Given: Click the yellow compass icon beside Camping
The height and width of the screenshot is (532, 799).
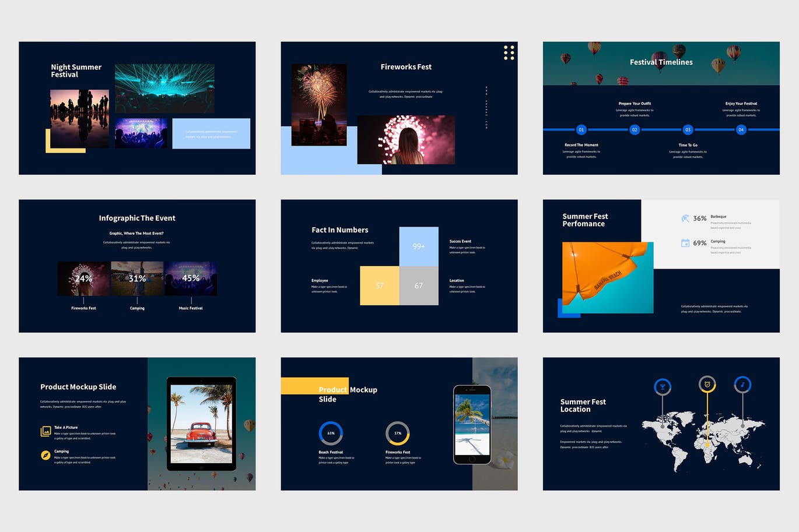Looking at the screenshot, I should click(45, 455).
